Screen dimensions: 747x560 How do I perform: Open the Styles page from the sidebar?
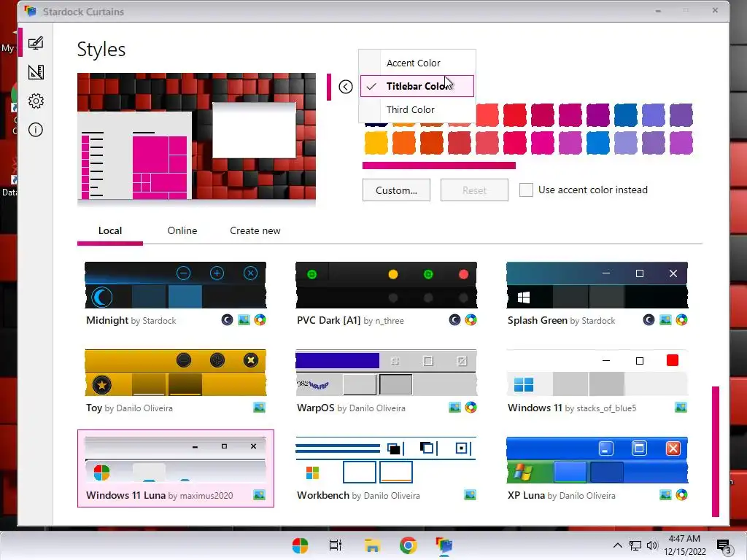pos(36,43)
